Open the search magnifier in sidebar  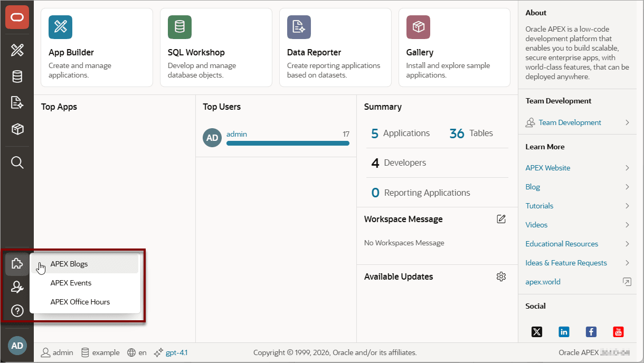pyautogui.click(x=17, y=162)
